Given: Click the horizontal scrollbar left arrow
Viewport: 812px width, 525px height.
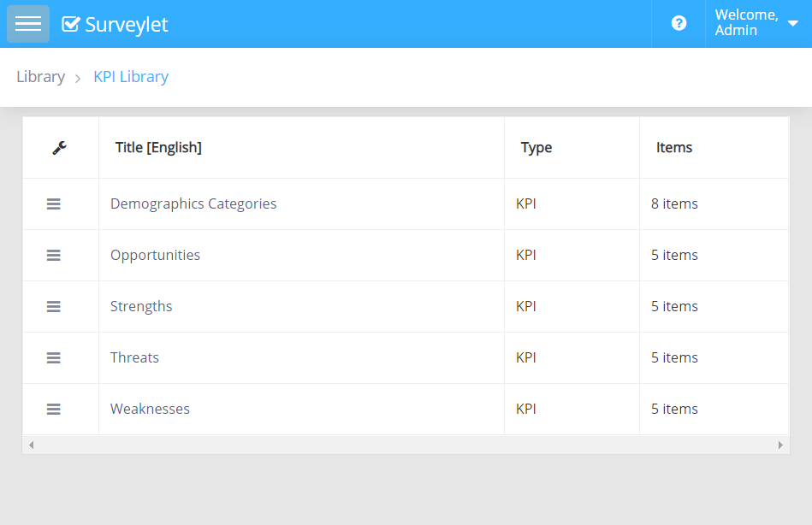Looking at the screenshot, I should pos(32,445).
